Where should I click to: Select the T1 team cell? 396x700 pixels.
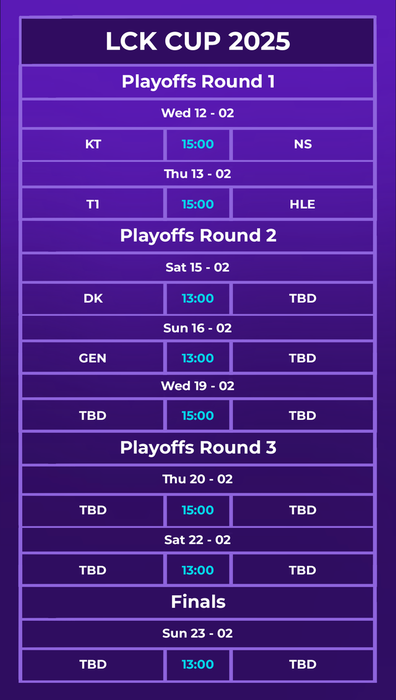(x=93, y=204)
